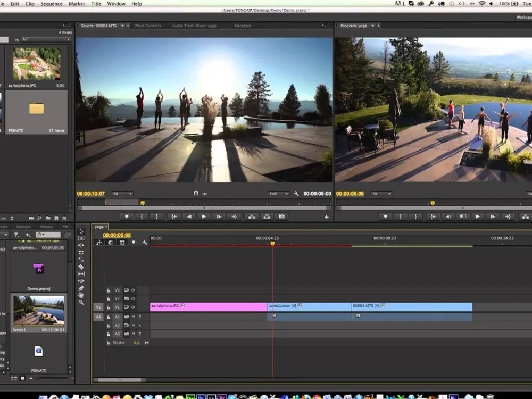The height and width of the screenshot is (399, 532).
Task: Click Source monitor Go to Out button
Action: pos(234,217)
